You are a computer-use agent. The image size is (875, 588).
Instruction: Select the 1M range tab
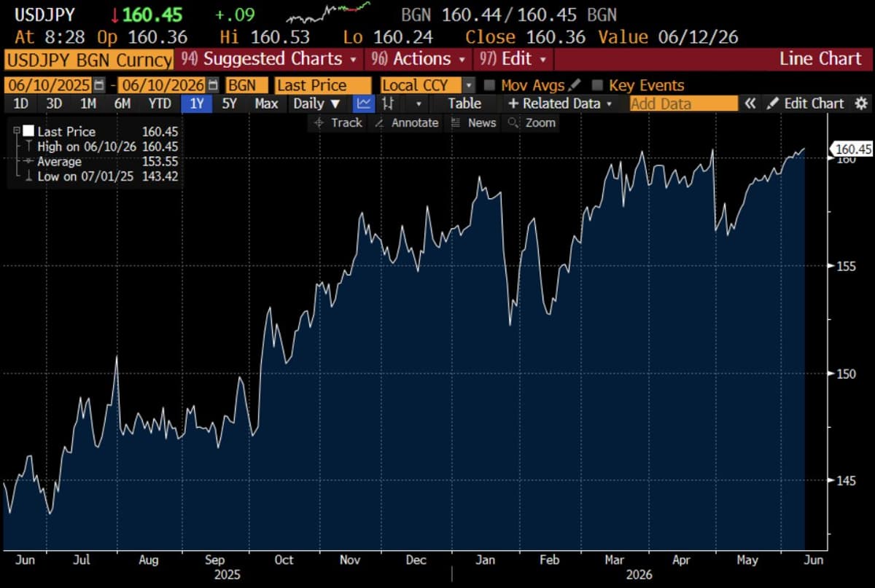[x=88, y=103]
